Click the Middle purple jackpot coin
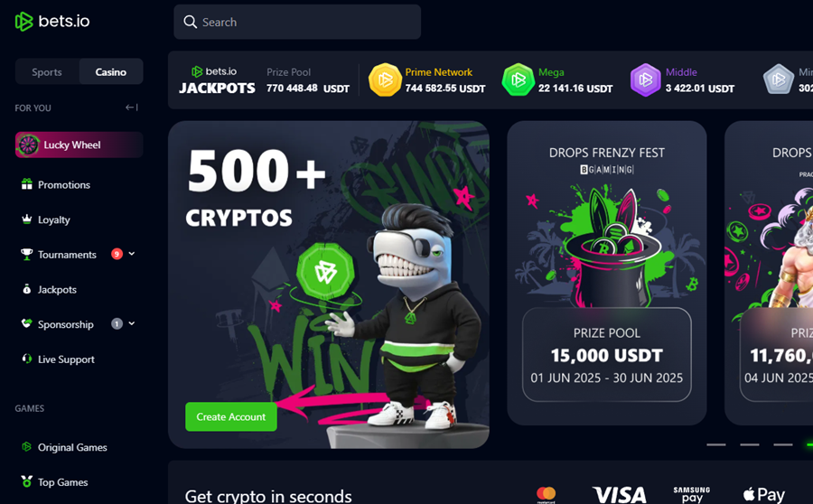This screenshot has height=504, width=813. (646, 79)
